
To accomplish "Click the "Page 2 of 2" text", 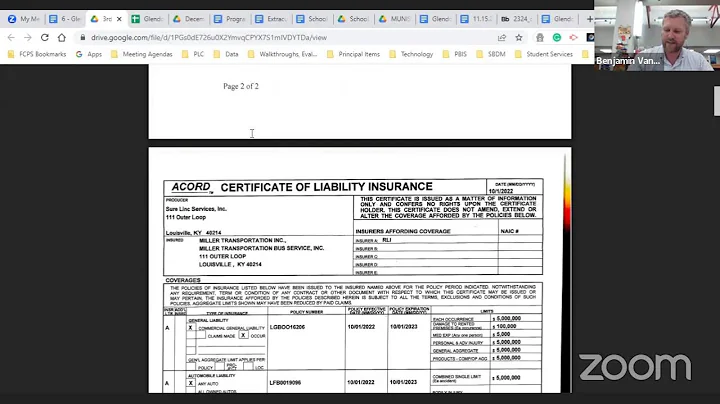I will pos(241,86).
